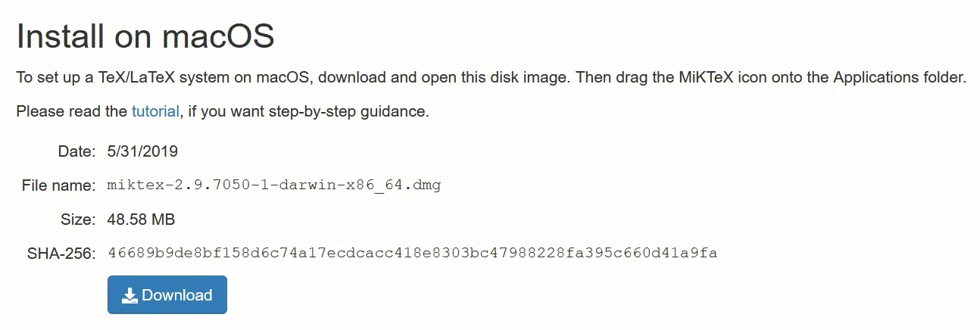This screenshot has height=330, width=980.
Task: Click the File name label
Action: click(58, 185)
